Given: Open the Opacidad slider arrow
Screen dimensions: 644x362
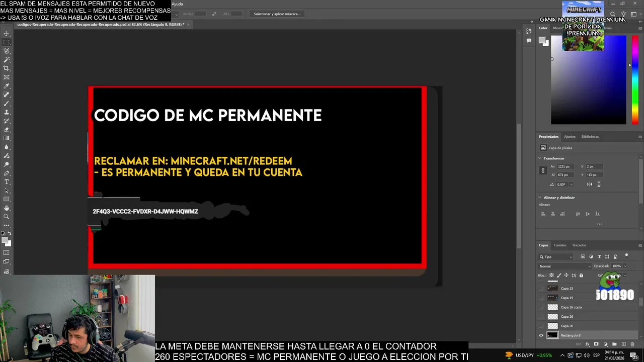Looking at the screenshot, I should click(625, 266).
